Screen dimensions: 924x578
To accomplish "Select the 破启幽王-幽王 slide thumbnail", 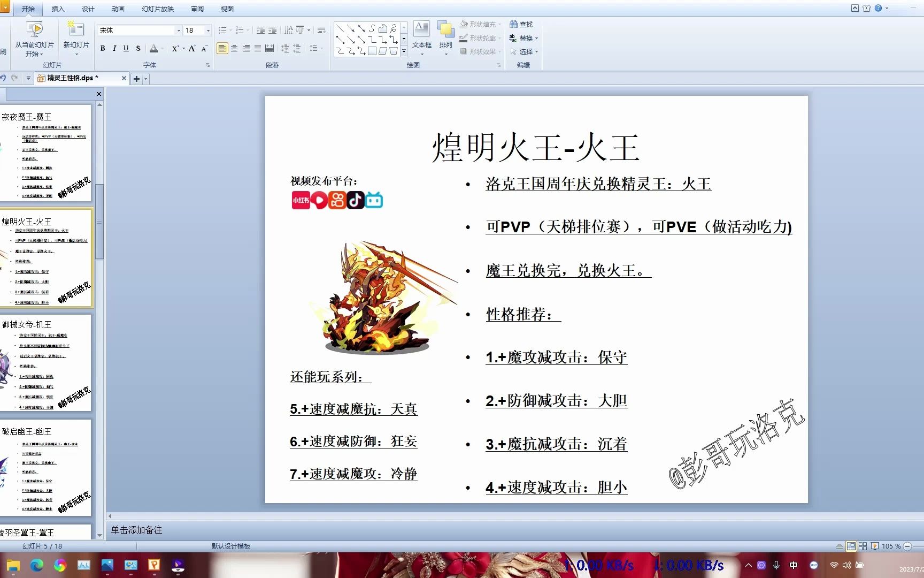I will [x=45, y=468].
